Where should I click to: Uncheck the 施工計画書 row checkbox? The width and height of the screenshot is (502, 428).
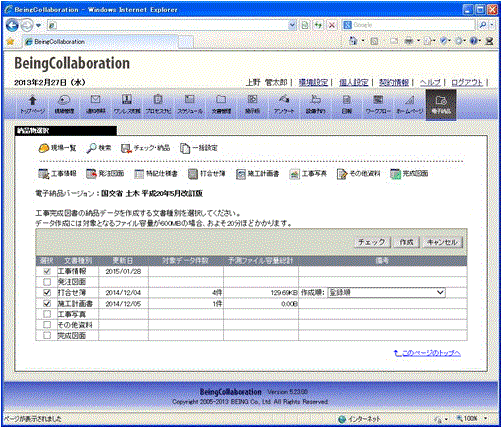click(47, 303)
